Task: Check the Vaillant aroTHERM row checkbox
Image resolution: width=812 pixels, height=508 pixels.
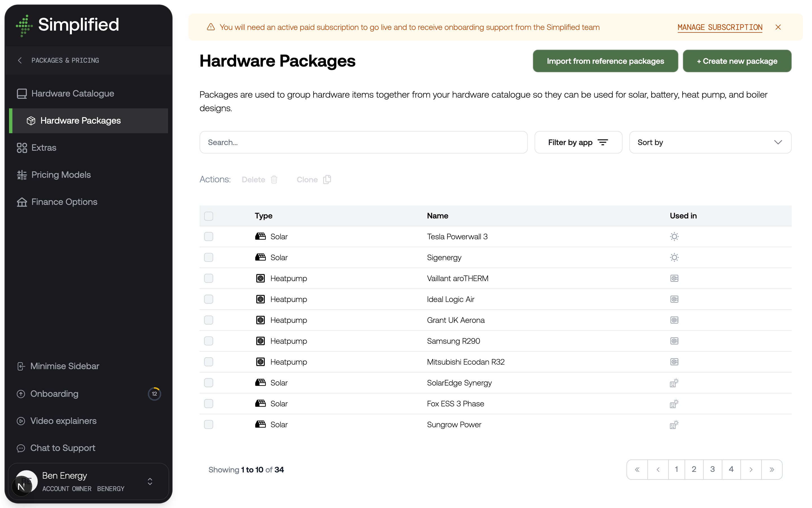Action: 208,278
